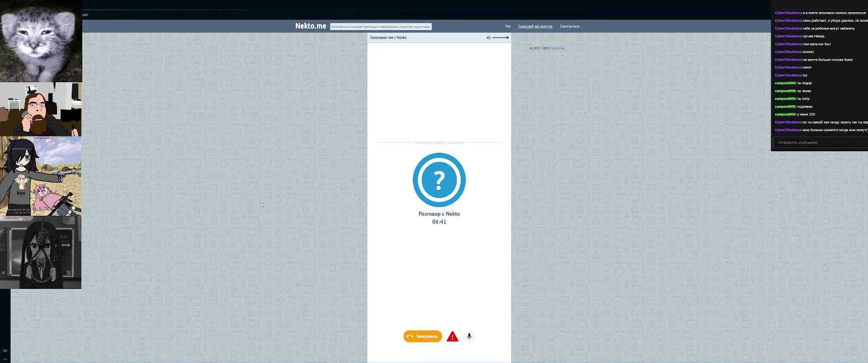Viewport: 868px width, 363px height.
Task: Click the call timer 06:41
Action: pos(439,222)
